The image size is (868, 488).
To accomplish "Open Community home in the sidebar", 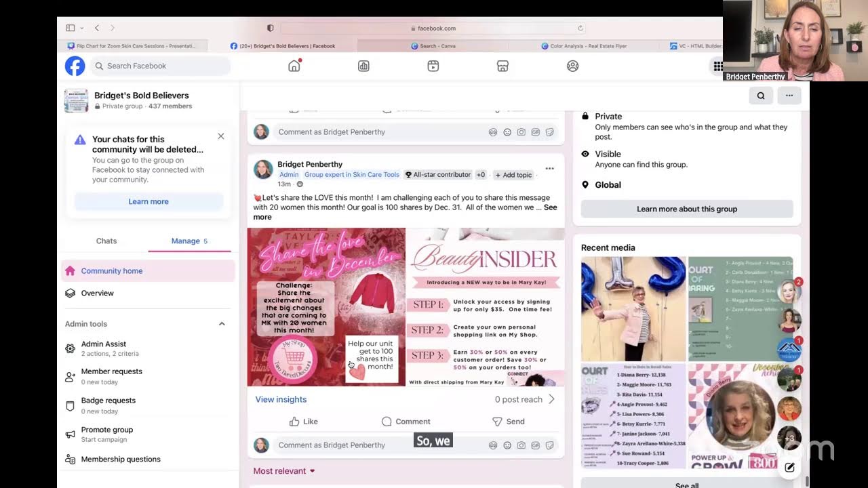I will click(x=148, y=271).
